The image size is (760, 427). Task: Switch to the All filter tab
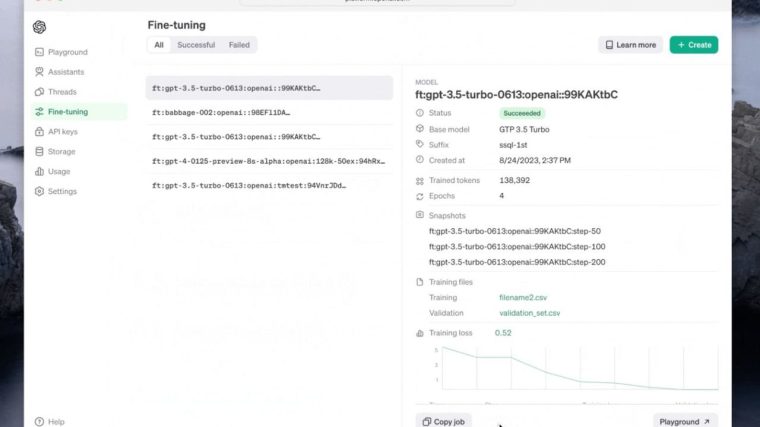[158, 45]
